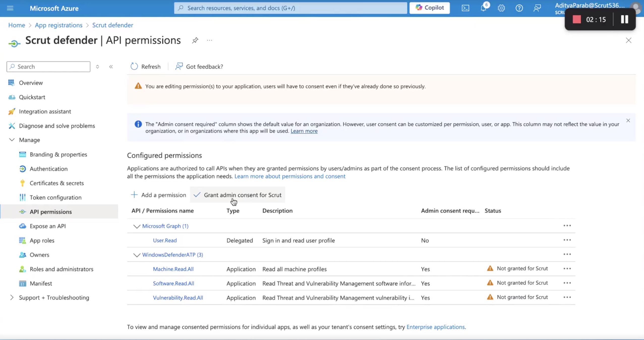Grant admin consent for Scrut

pyautogui.click(x=237, y=195)
